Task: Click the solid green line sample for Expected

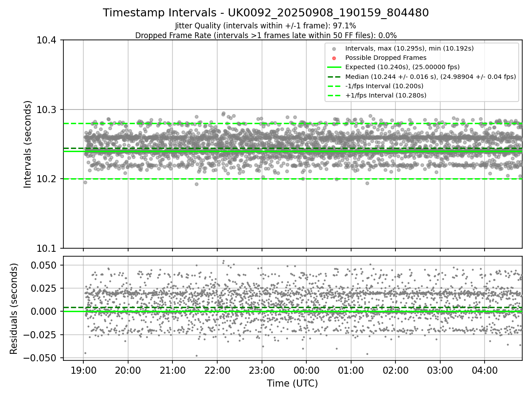Action: click(334, 67)
